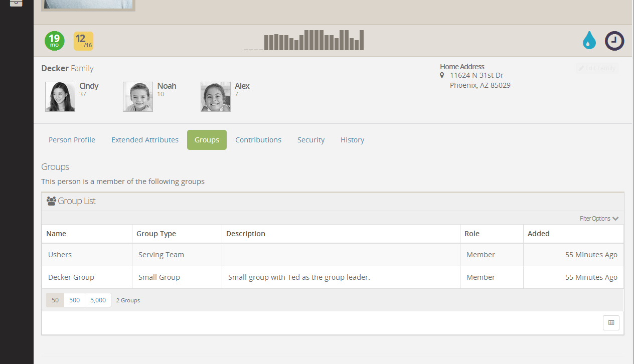This screenshot has width=634, height=364.
Task: Open the Security tab
Action: 311,140
